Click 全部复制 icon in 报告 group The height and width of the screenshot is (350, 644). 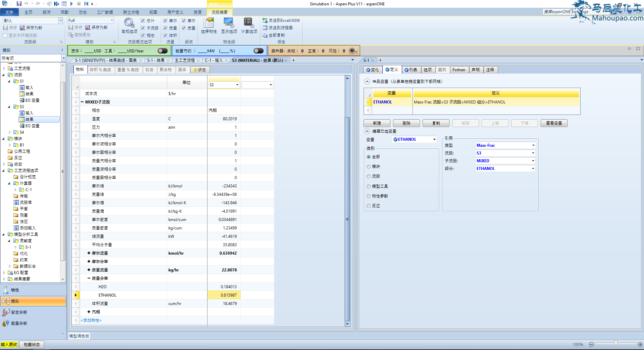(265, 35)
